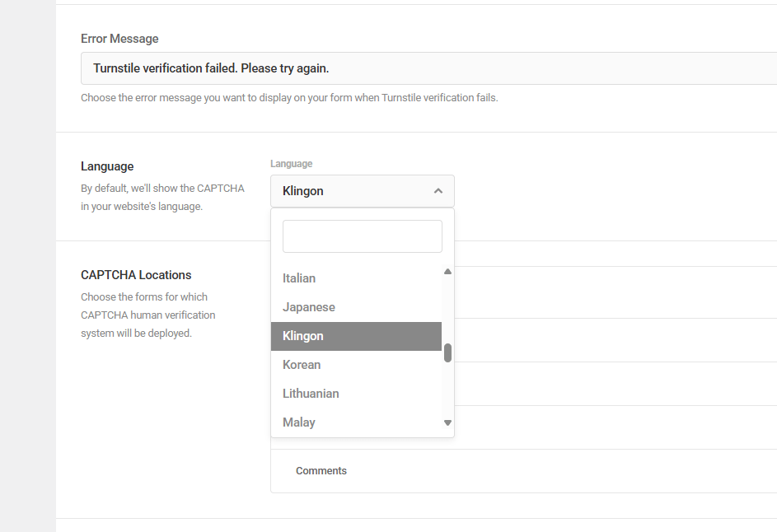
Task: Pick Malay from the open dropdown
Action: point(298,422)
